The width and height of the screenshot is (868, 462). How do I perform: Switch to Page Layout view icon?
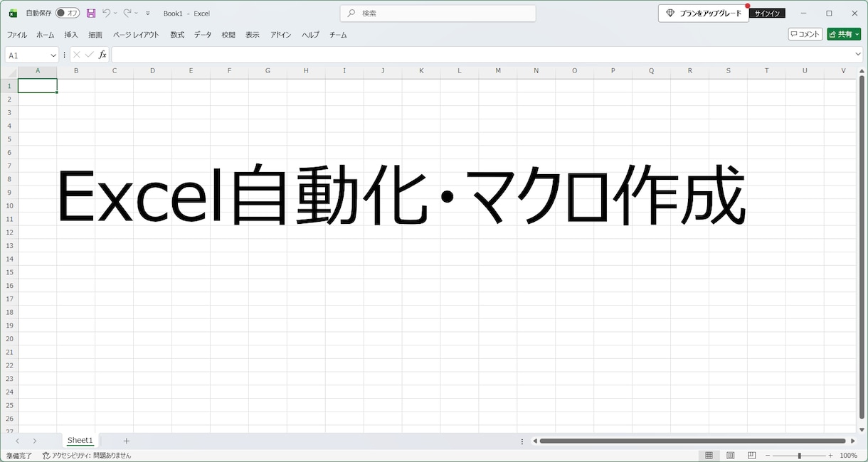pos(730,456)
